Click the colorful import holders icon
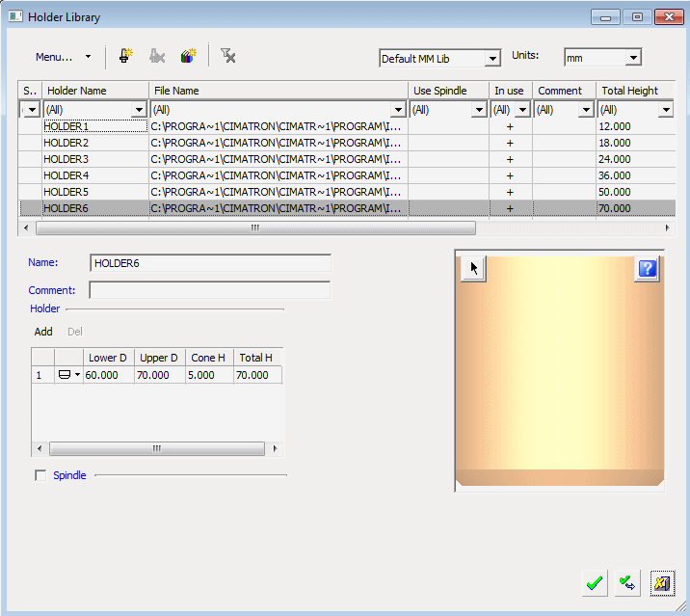The width and height of the screenshot is (690, 616). [x=188, y=57]
